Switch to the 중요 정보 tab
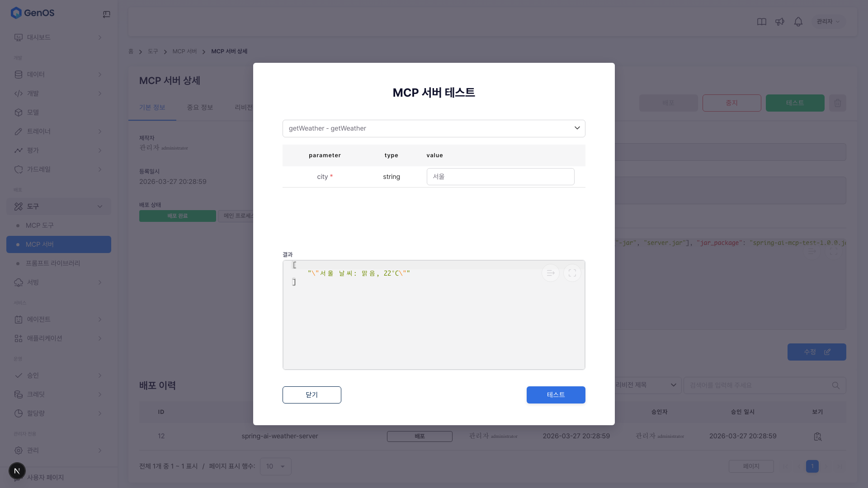This screenshot has height=488, width=868. (200, 108)
